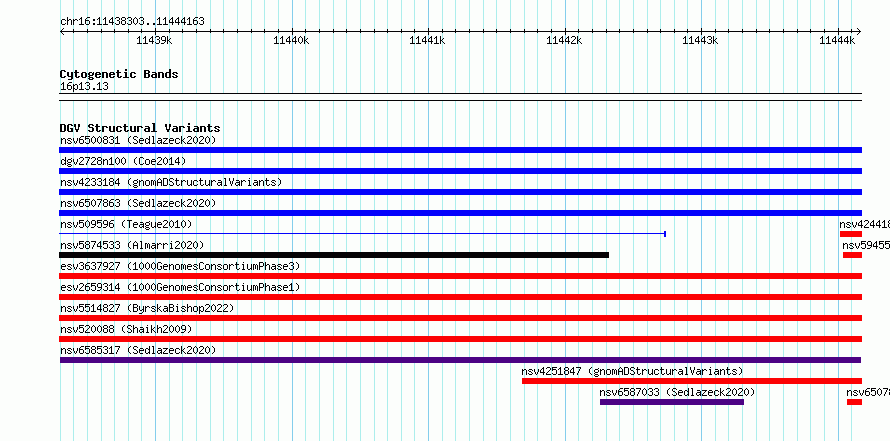Screen dimensions: 890x441
Task: Open the dgv2728n100 (Coe2014) label
Action: click(123, 161)
